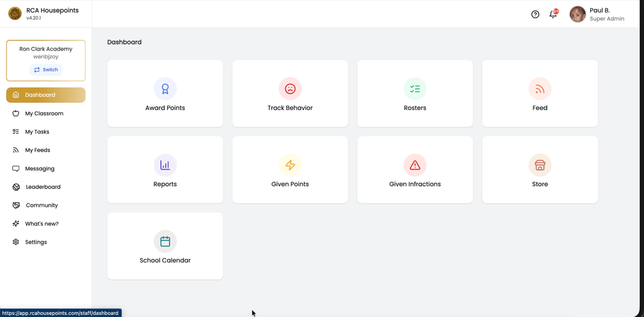The width and height of the screenshot is (644, 317).
Task: Open Messaging from the sidebar
Action: (x=40, y=169)
